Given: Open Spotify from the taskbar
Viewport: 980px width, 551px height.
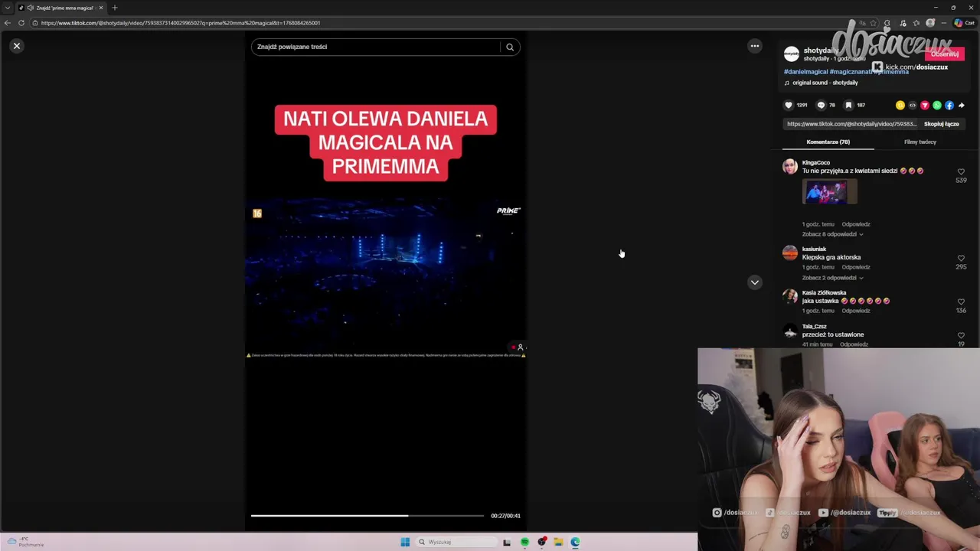Looking at the screenshot, I should coord(524,542).
